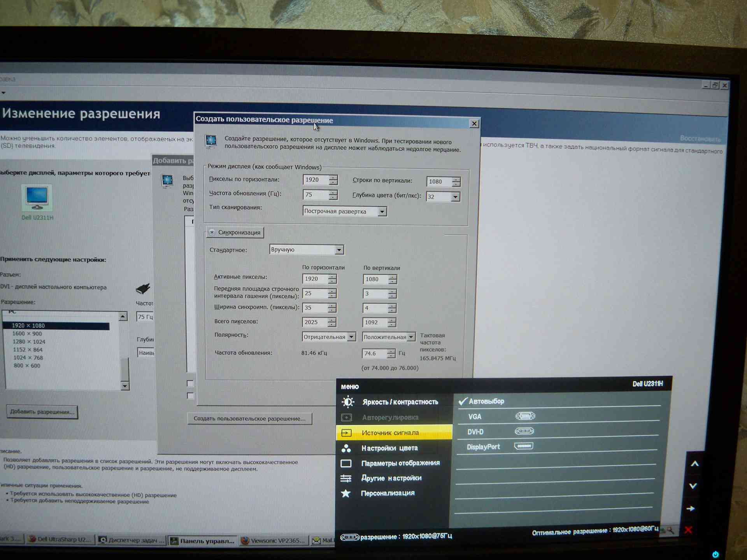Click the Personalization star icon
The image size is (747, 560).
345,493
